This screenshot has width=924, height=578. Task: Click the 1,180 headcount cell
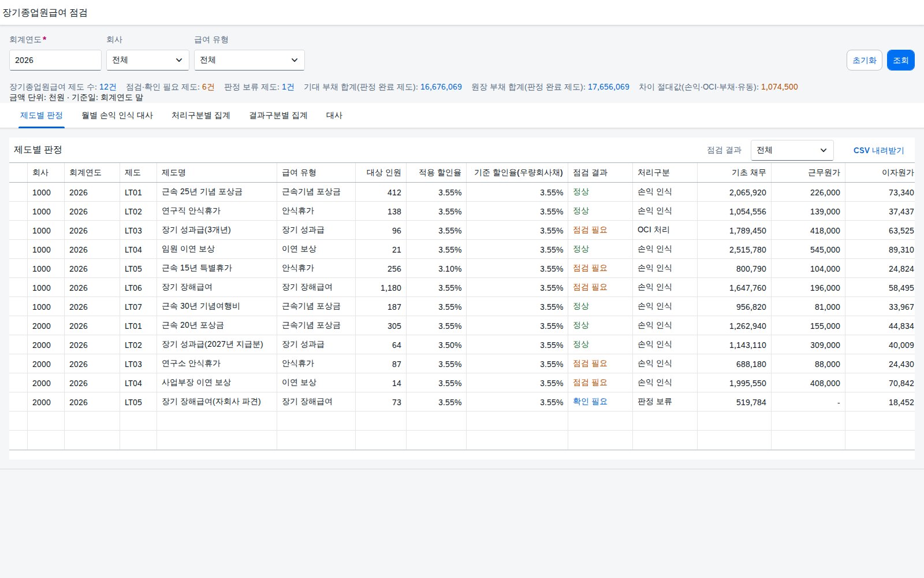click(x=381, y=288)
